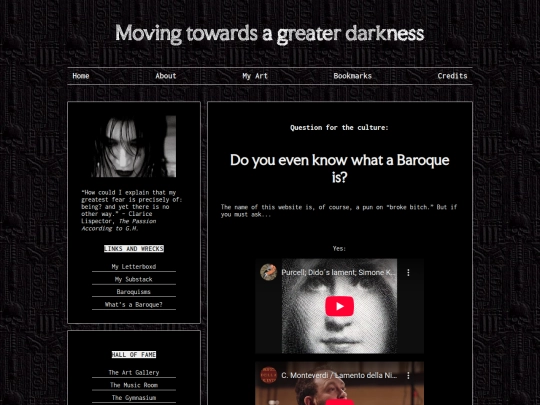Open the Purcell video's channel avatar
Image resolution: width=540 pixels, height=405 pixels.
point(268,272)
